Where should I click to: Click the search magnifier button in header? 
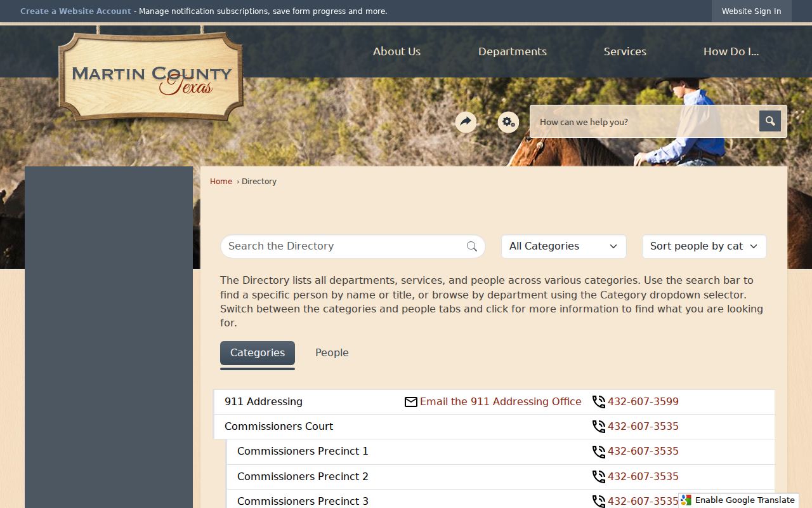point(770,121)
